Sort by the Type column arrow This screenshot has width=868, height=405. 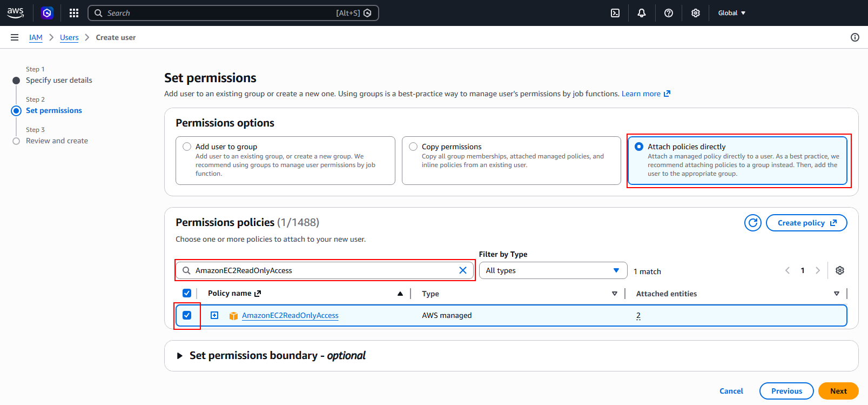pos(615,294)
